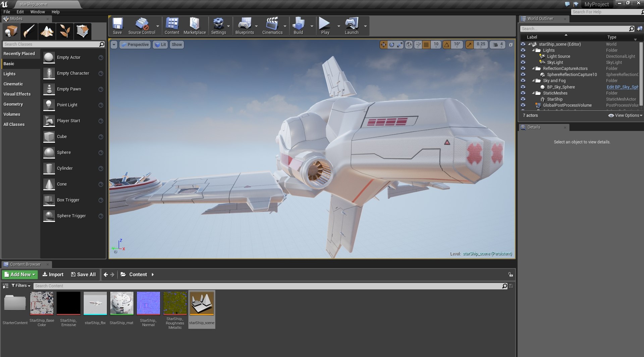Open the Content browser toolbar icon
This screenshot has height=357, width=644.
[172, 26]
